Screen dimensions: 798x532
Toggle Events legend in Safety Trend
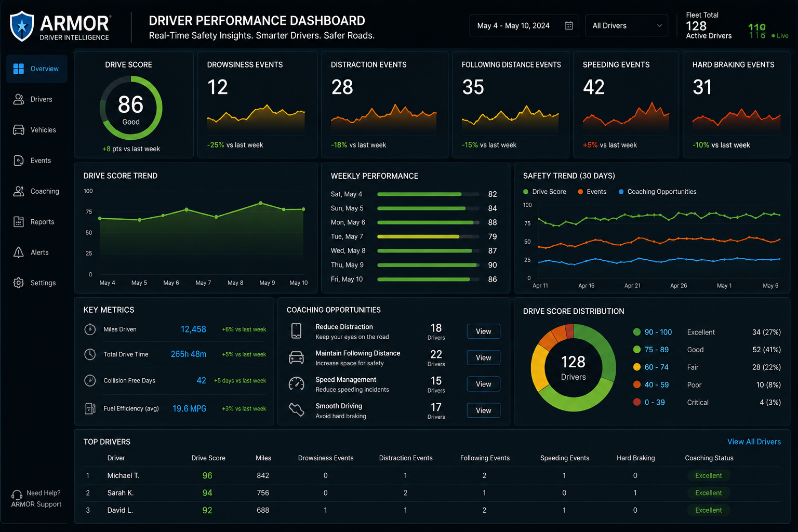[x=592, y=192]
